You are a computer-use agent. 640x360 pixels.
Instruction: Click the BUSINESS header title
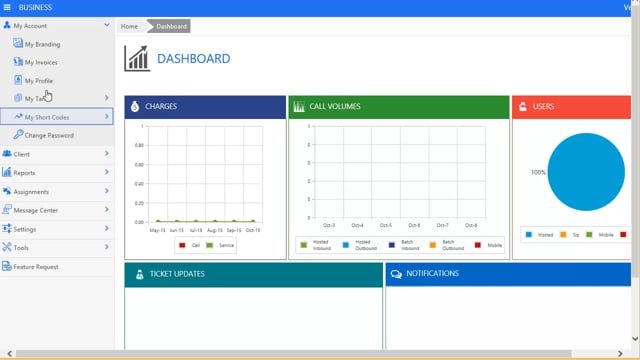[x=36, y=7]
